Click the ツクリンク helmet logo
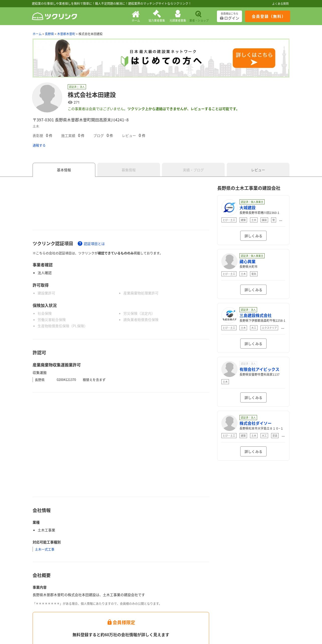Viewport: 322px width, 644px height. [x=55, y=16]
